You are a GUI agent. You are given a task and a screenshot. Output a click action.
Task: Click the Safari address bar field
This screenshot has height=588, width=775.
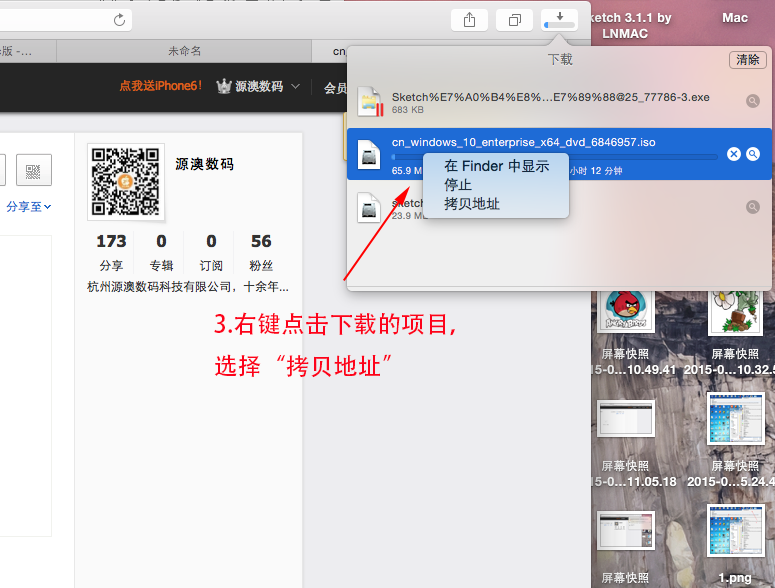(66, 20)
